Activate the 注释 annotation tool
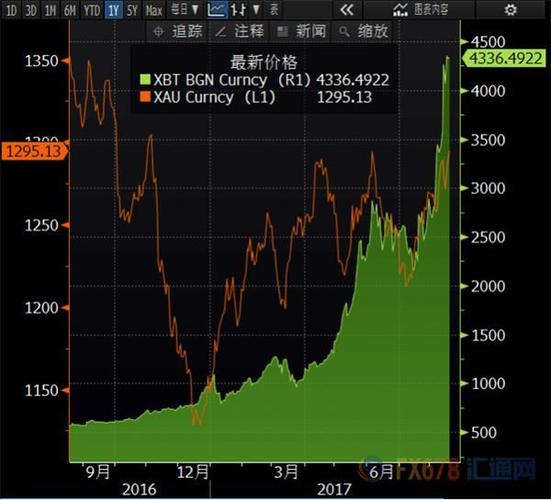Screen dimensions: 551x500 [x=240, y=32]
